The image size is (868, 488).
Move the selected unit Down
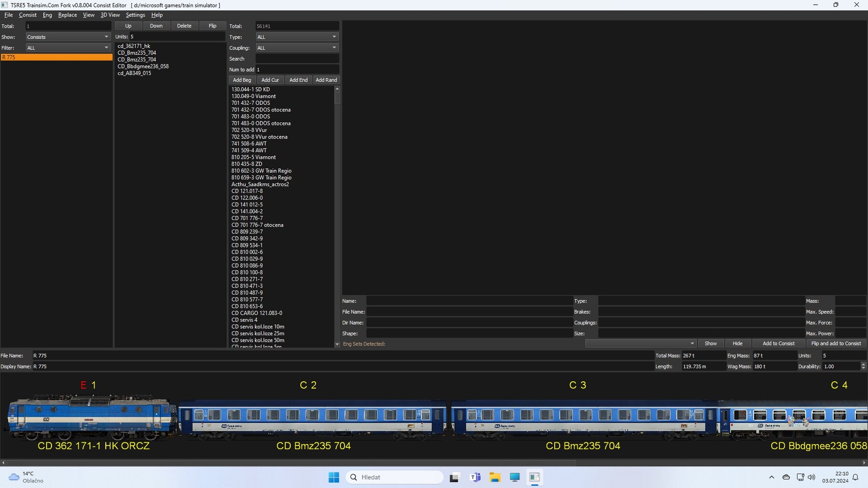click(x=156, y=26)
